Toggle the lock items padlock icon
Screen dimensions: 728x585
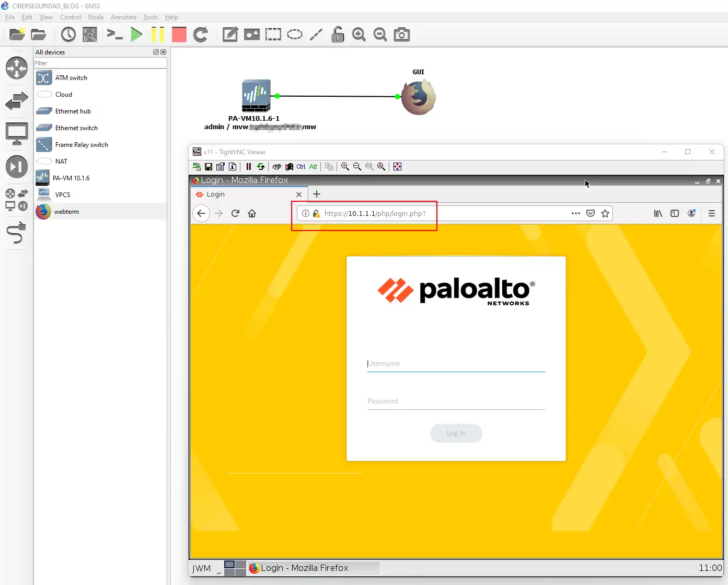(x=338, y=35)
